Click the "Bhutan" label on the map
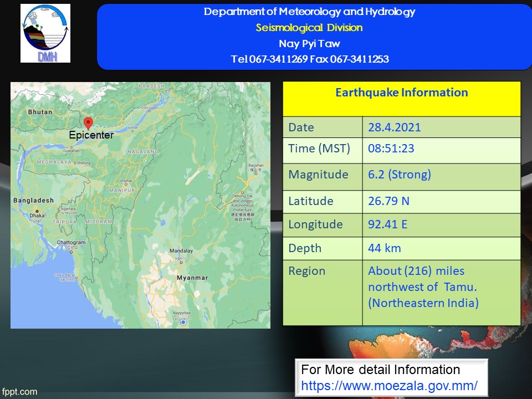The width and height of the screenshot is (532, 399). [40, 112]
